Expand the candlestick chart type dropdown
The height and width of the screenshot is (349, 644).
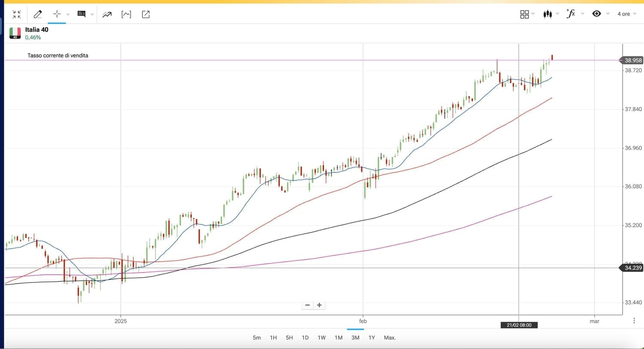point(550,14)
